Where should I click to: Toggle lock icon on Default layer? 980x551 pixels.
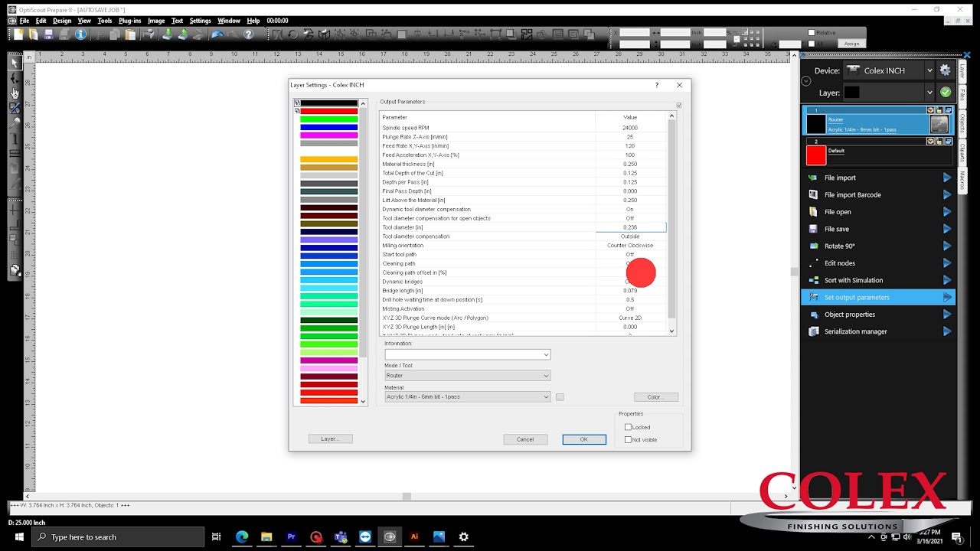tap(939, 142)
